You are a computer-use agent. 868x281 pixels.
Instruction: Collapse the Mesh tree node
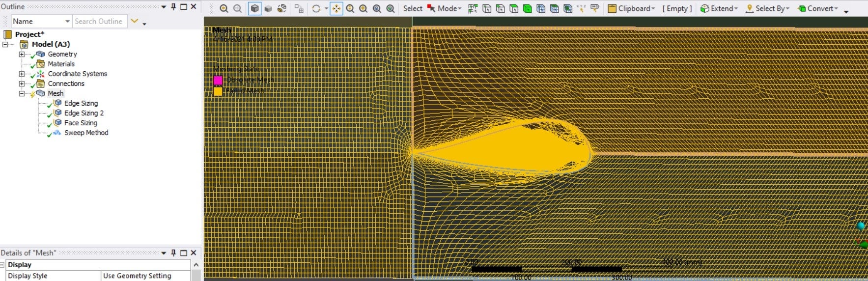coord(22,93)
